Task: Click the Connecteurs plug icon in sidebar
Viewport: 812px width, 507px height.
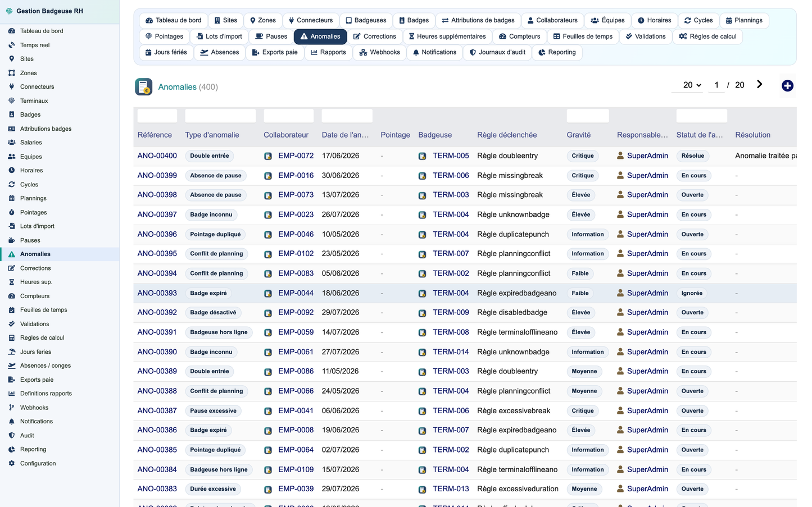Action: [x=11, y=86]
